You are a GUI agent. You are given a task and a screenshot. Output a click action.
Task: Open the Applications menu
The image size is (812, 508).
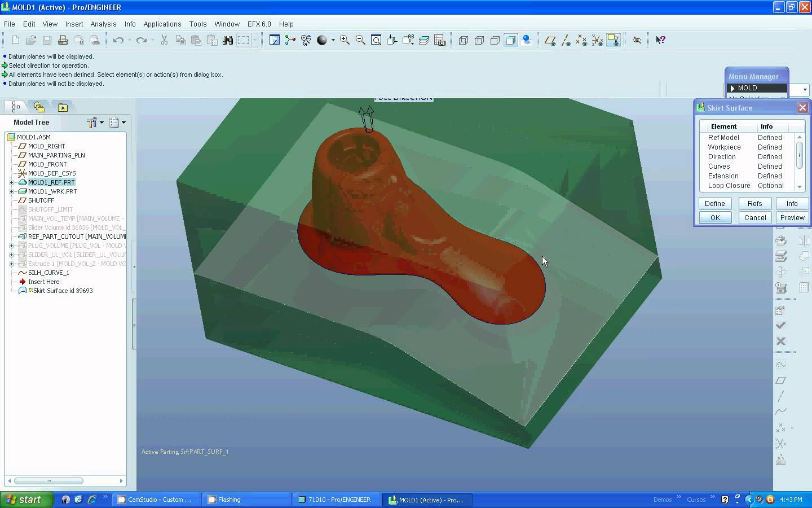(x=162, y=24)
